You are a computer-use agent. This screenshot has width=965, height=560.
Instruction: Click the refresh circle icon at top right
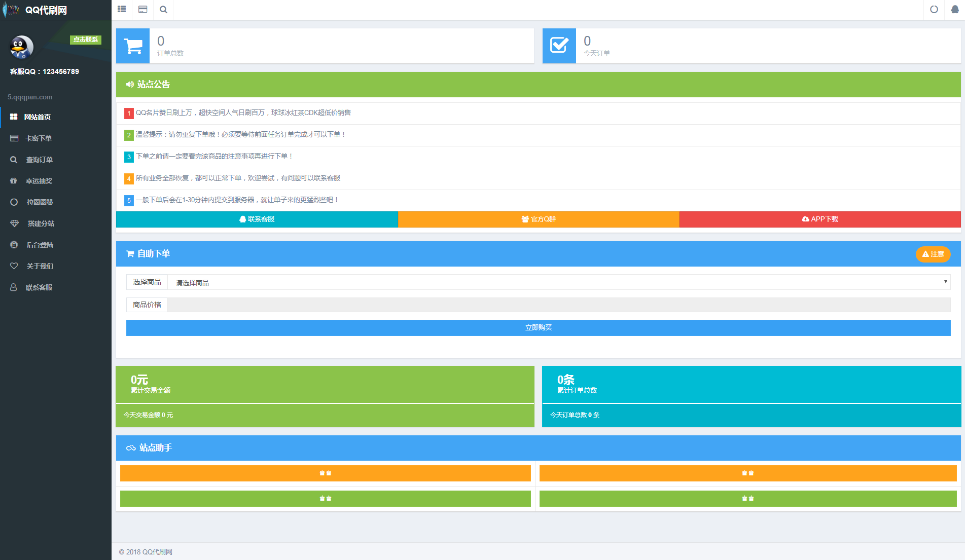pyautogui.click(x=934, y=10)
